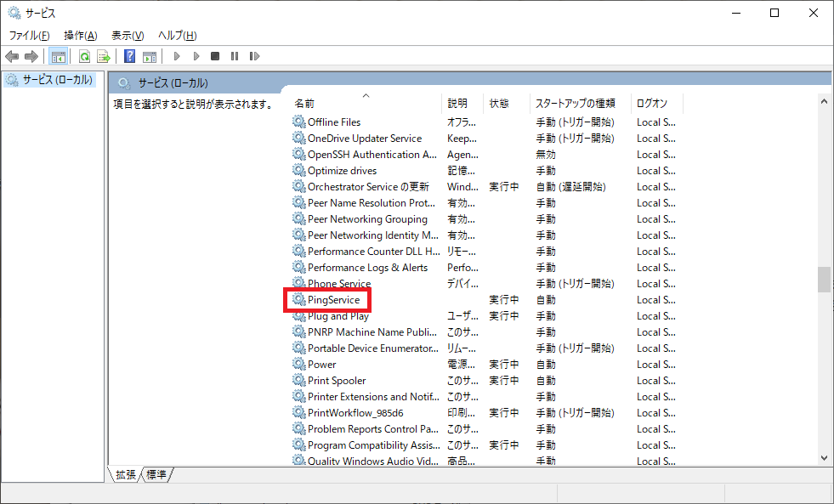
Task: Click the Restart Service toolbar icon
Action: (x=254, y=56)
